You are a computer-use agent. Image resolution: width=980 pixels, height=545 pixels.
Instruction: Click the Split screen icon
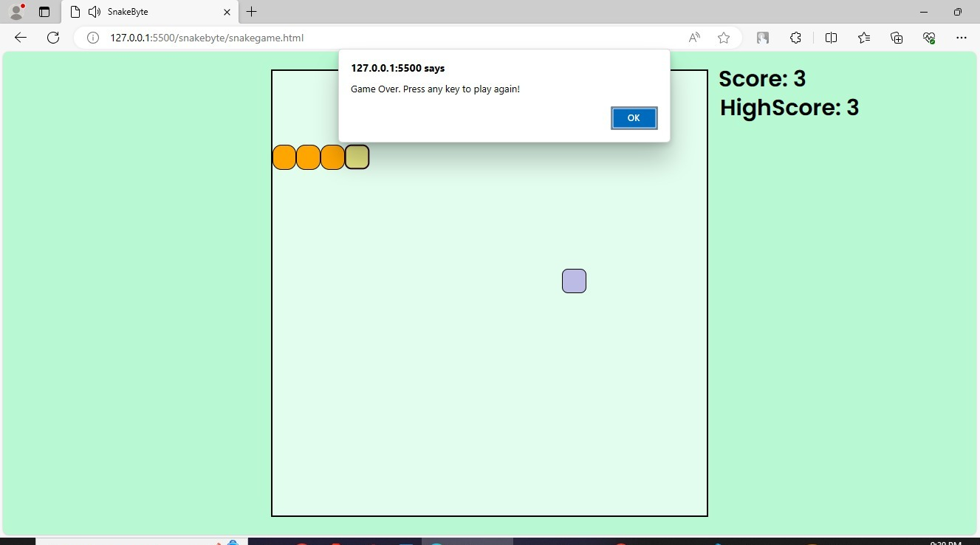pyautogui.click(x=831, y=38)
